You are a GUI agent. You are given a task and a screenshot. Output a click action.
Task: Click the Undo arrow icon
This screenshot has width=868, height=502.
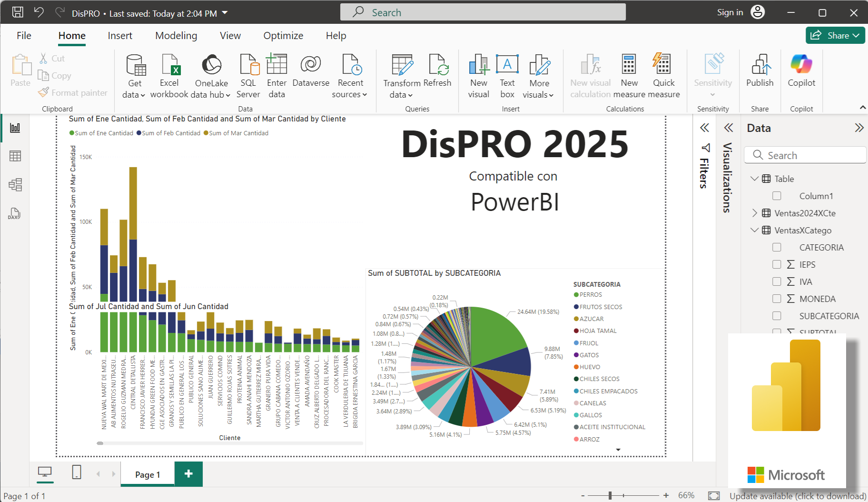[x=39, y=12]
